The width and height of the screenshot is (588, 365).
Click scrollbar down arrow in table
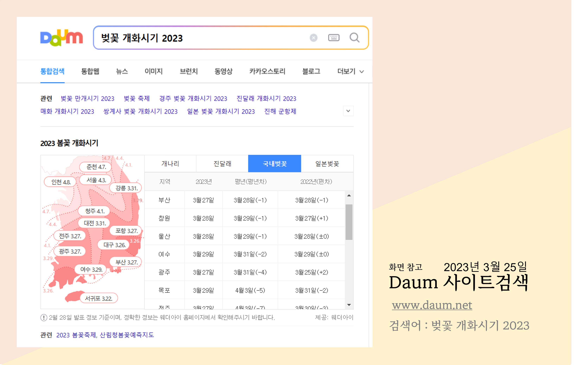pyautogui.click(x=349, y=305)
